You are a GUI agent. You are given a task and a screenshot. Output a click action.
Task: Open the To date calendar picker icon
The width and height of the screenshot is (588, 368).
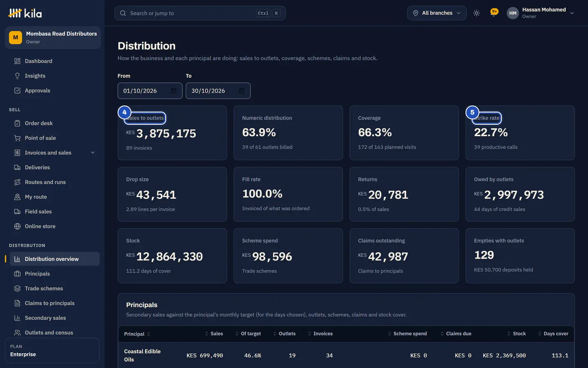tap(242, 91)
